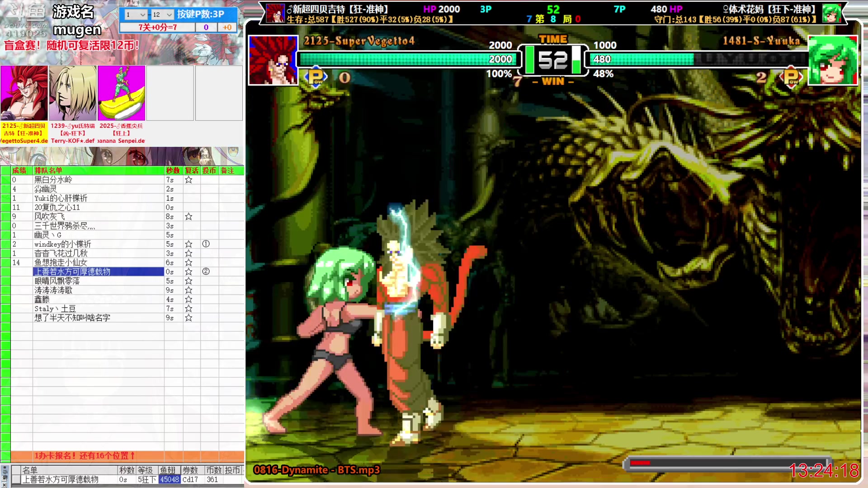
Task: Click the fourth empty character slot
Action: coord(170,93)
